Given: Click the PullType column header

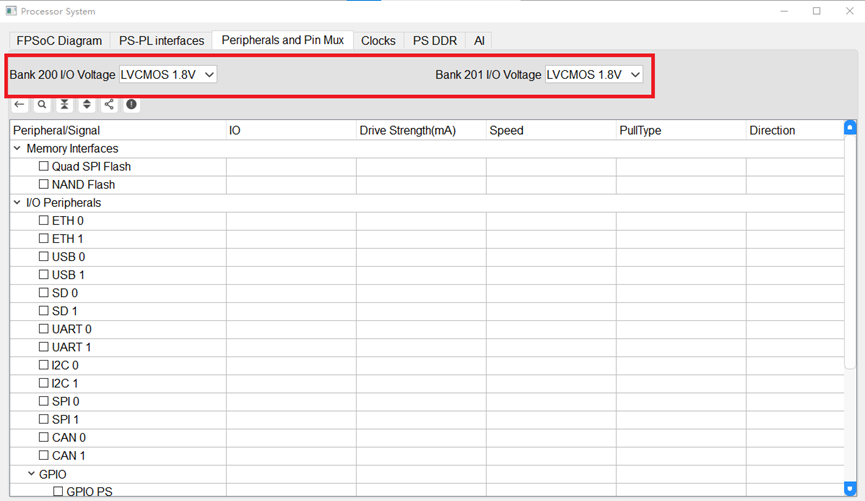Looking at the screenshot, I should click(681, 130).
